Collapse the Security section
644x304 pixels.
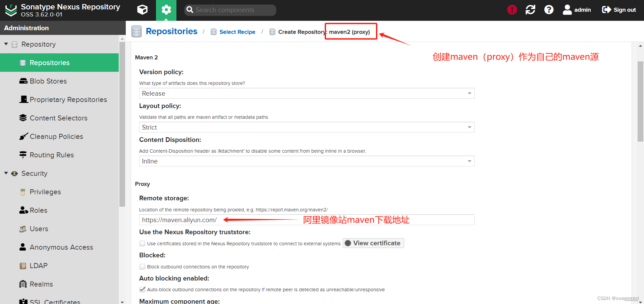6,173
